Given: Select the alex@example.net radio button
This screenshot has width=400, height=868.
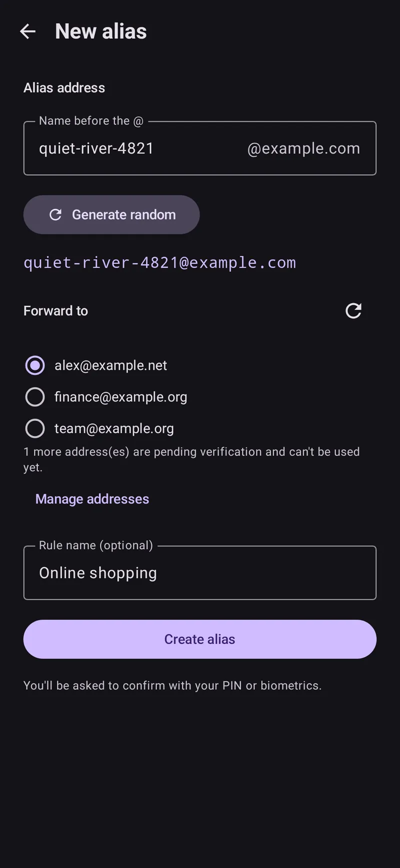Looking at the screenshot, I should coord(35,365).
